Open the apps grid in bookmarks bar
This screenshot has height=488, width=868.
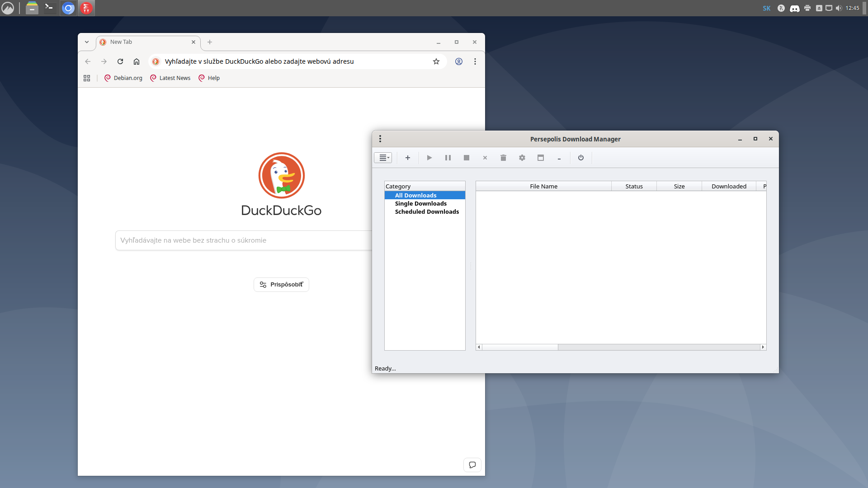click(x=87, y=78)
